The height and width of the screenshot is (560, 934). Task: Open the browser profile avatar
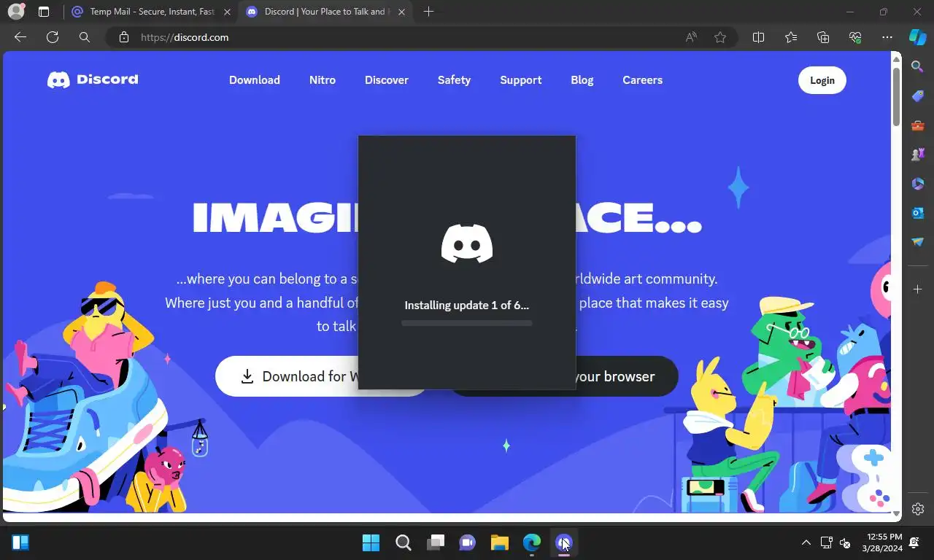pos(15,12)
